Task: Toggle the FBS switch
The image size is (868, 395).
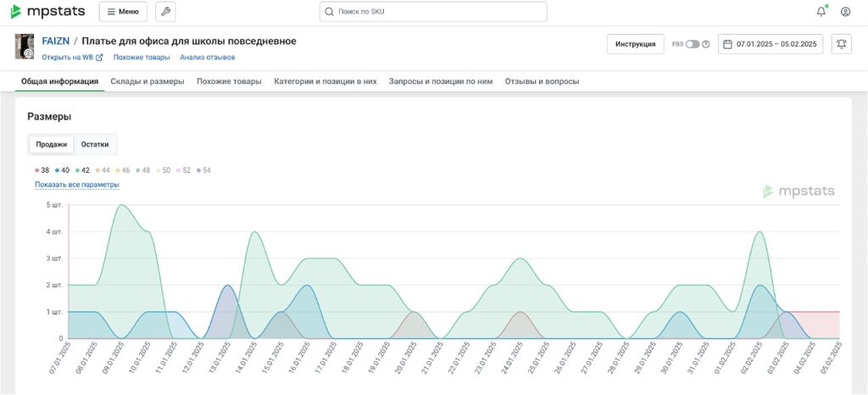Action: tap(693, 44)
